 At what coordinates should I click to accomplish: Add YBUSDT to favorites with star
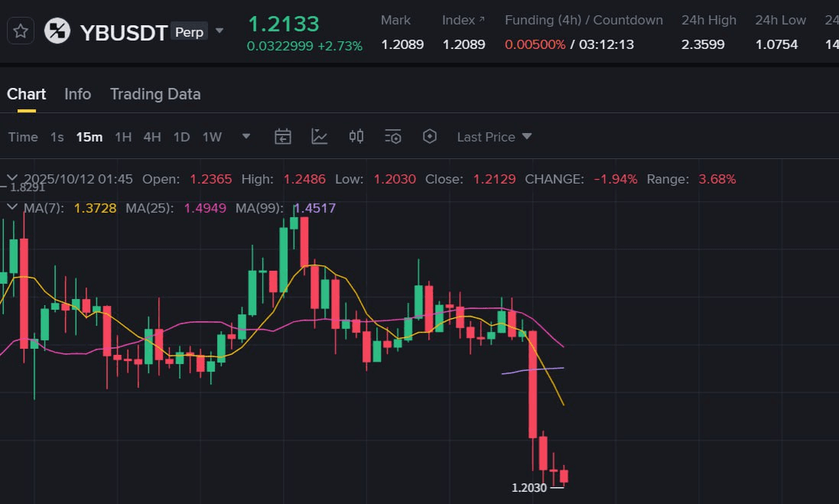[x=21, y=31]
